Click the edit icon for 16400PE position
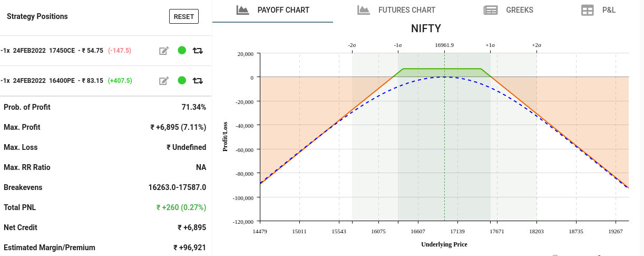Viewport: 644px width, 256px height. tap(164, 81)
